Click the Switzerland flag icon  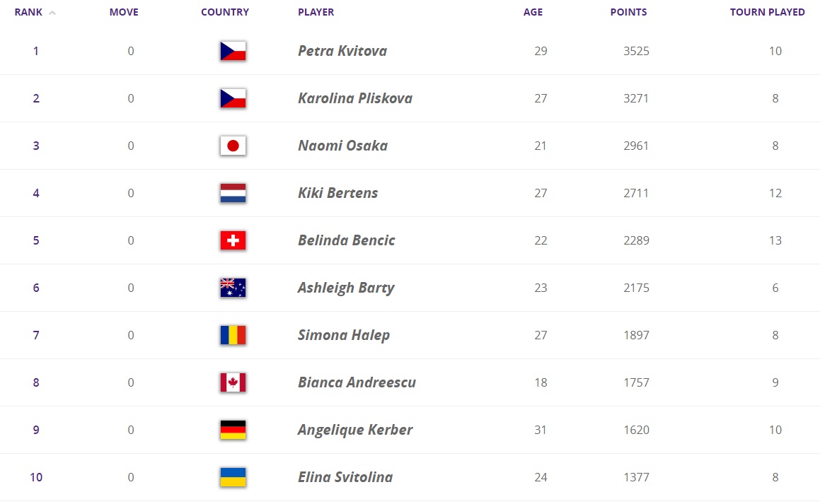coord(233,240)
